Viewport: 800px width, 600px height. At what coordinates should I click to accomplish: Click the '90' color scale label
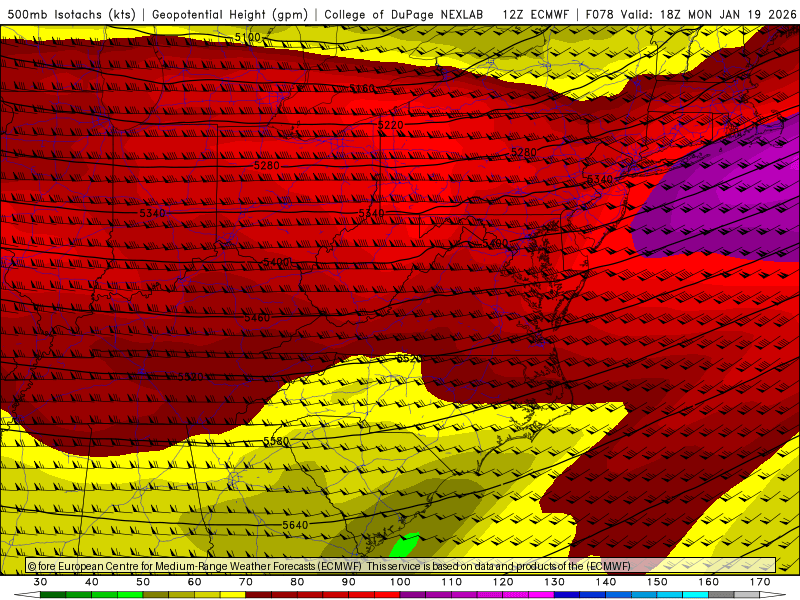pos(349,582)
